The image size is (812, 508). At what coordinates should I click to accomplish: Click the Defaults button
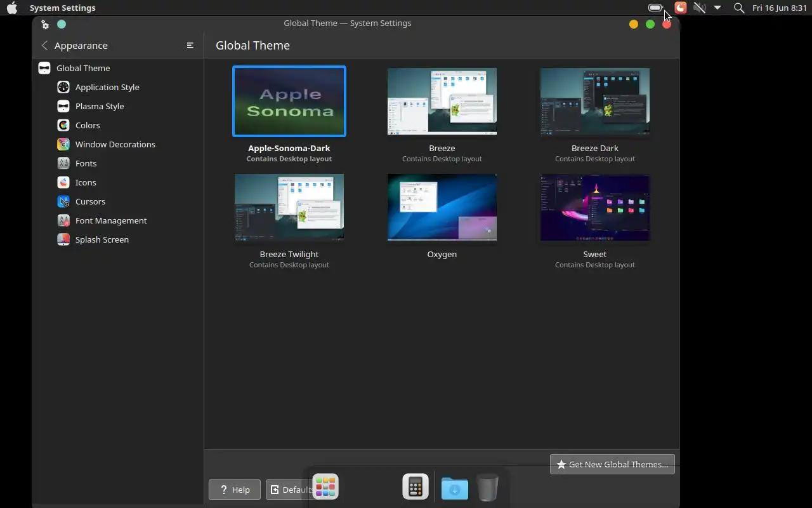pos(289,490)
